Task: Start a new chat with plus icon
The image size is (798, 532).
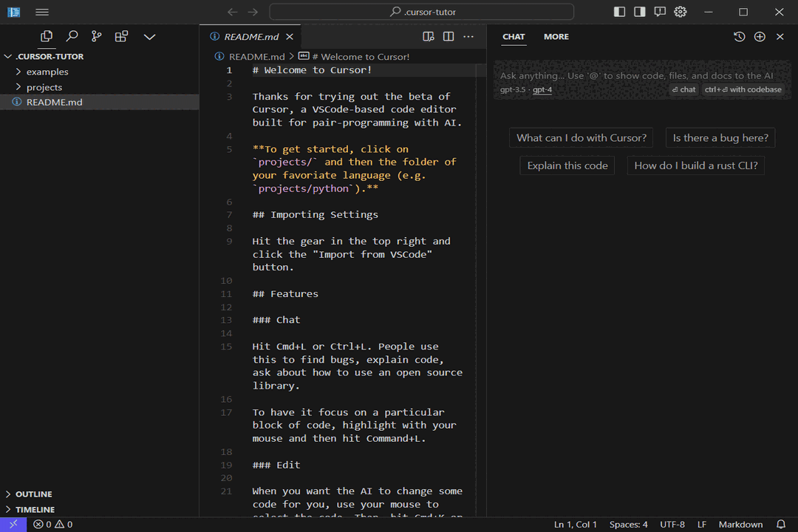Action: point(760,37)
